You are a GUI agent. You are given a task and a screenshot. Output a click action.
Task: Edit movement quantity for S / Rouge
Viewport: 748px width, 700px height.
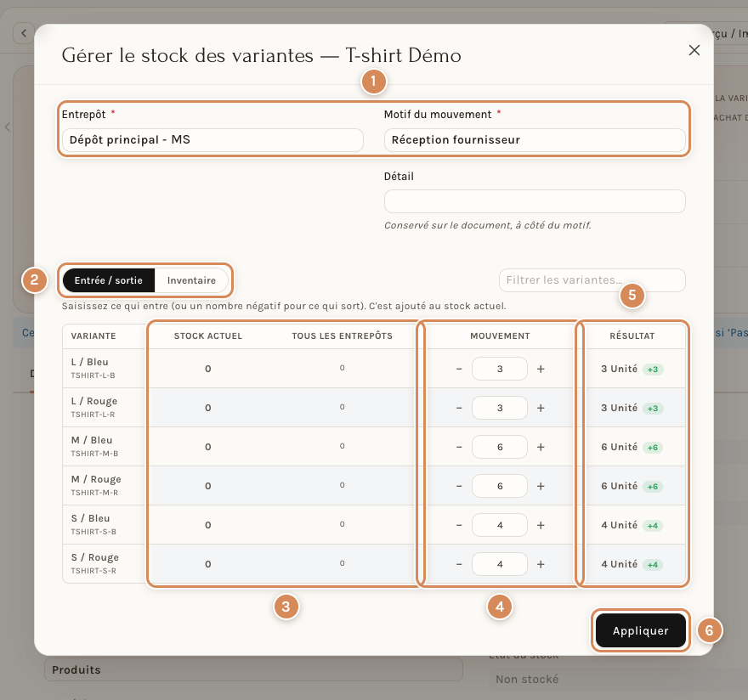tap(500, 564)
